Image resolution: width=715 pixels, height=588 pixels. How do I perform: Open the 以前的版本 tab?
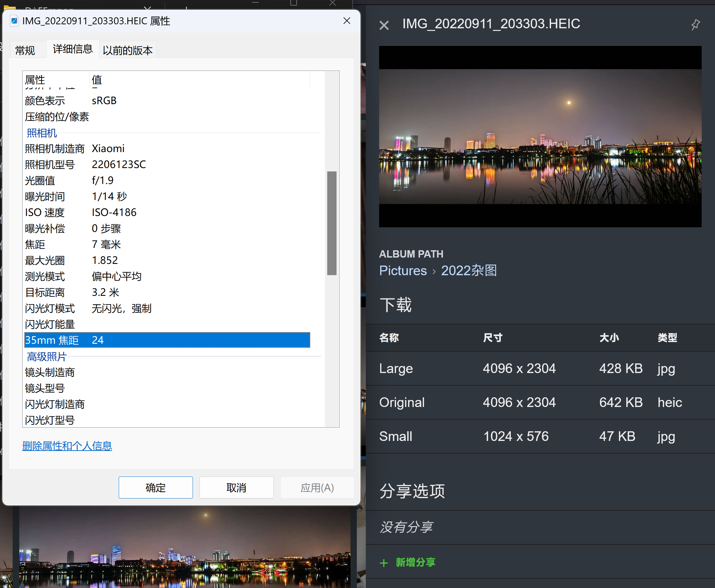pyautogui.click(x=127, y=51)
